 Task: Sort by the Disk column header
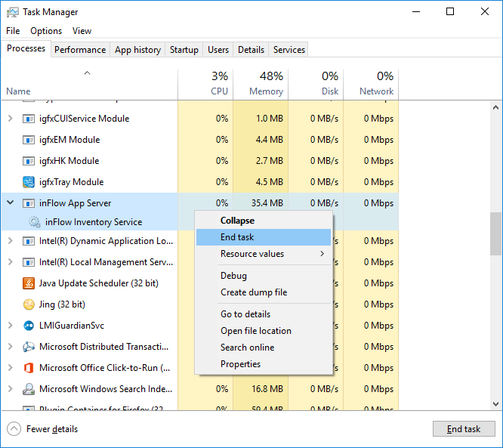coord(316,84)
